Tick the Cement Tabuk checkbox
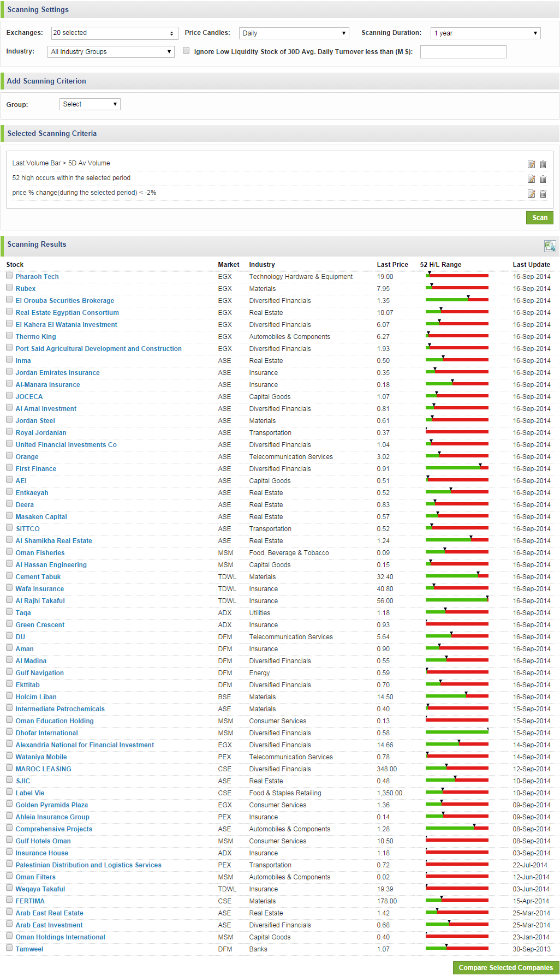Viewport: 560px width, 976px height. (x=9, y=576)
